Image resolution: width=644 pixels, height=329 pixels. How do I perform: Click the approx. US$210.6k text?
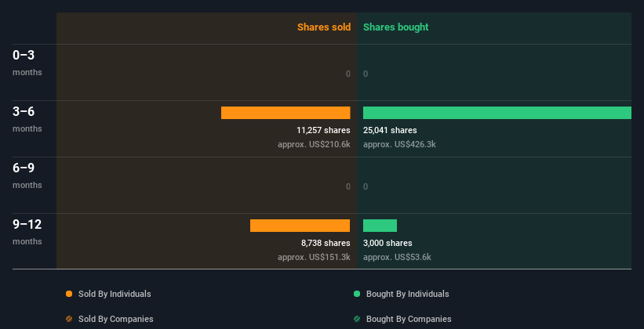[x=314, y=144]
